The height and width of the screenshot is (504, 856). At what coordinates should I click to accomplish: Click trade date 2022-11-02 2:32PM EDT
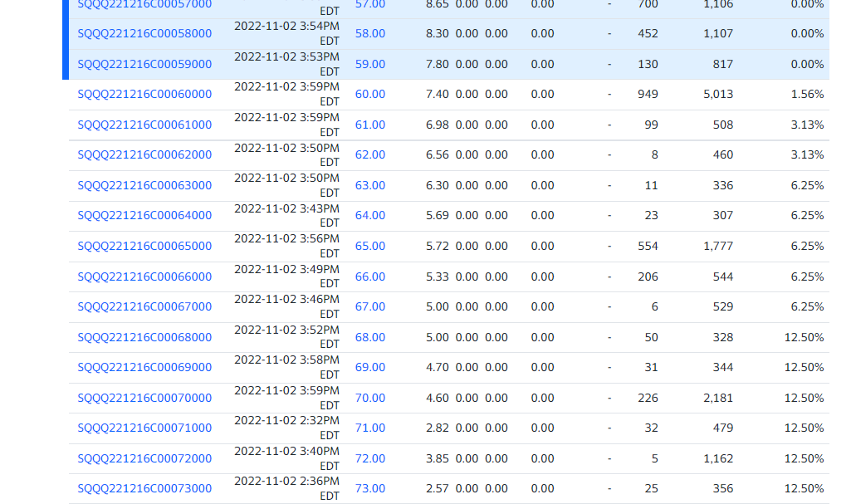click(286, 428)
